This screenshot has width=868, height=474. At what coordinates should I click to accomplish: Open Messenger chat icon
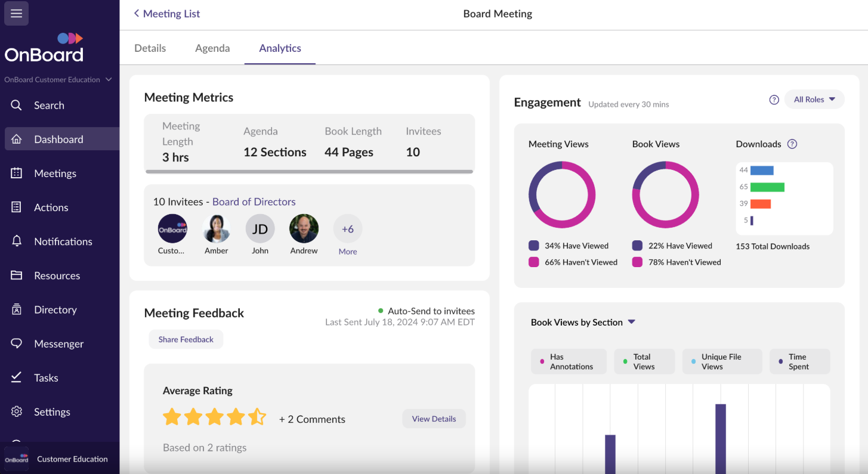point(17,343)
